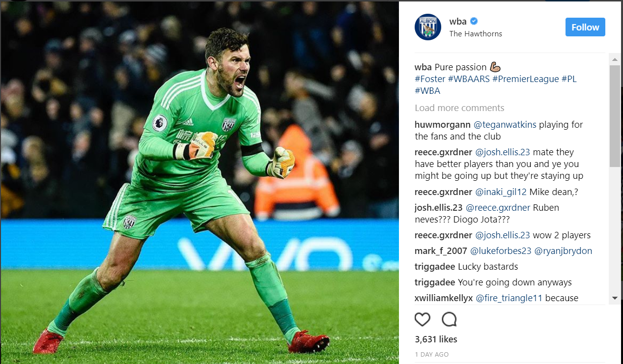623x364 pixels.
Task: Open the #WBAARS hashtag
Action: (469, 79)
